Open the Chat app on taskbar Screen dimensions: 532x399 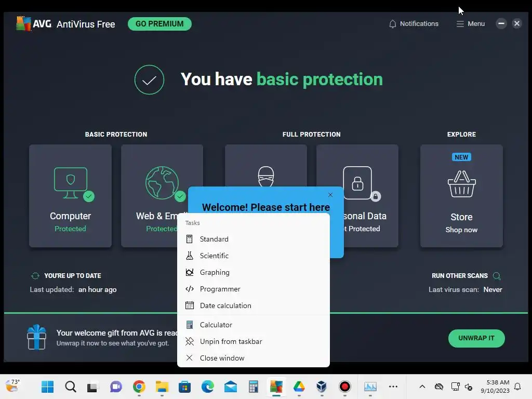coord(116,387)
